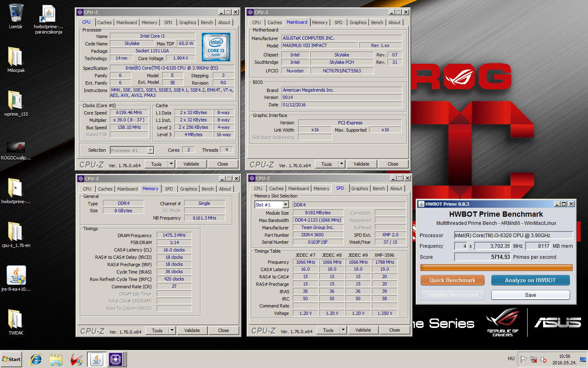588x368 pixels.
Task: Click the red ROG taskbar icon
Action: pos(76,359)
